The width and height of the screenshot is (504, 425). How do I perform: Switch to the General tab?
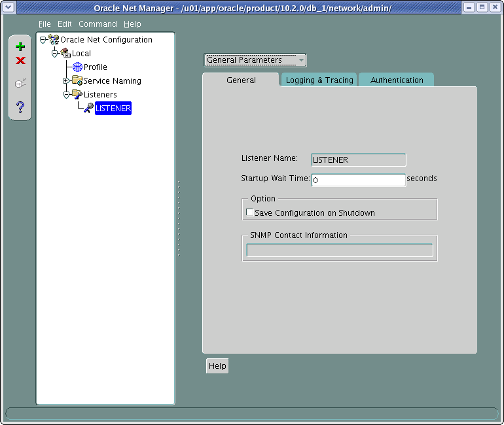coord(241,80)
